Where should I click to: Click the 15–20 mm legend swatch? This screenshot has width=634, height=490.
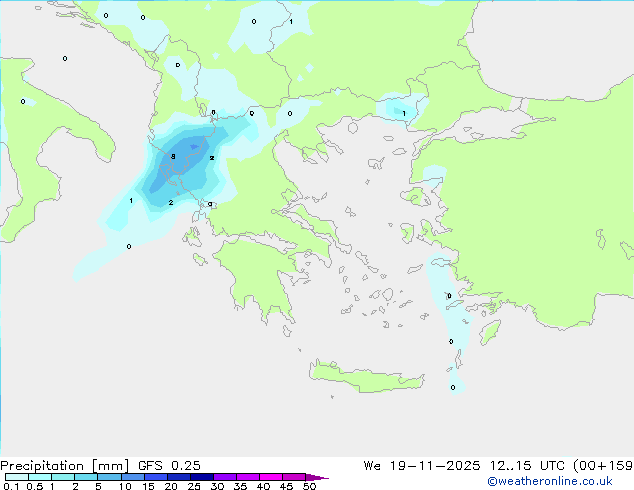[156, 477]
